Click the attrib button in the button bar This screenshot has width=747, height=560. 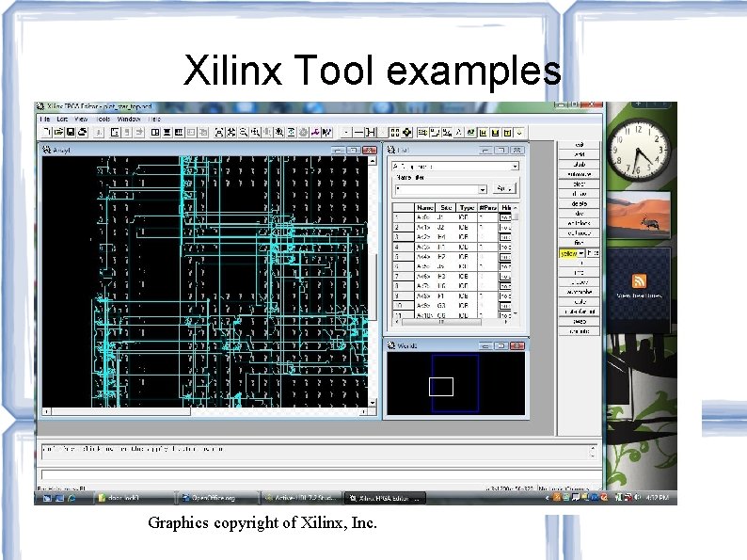coord(579,164)
